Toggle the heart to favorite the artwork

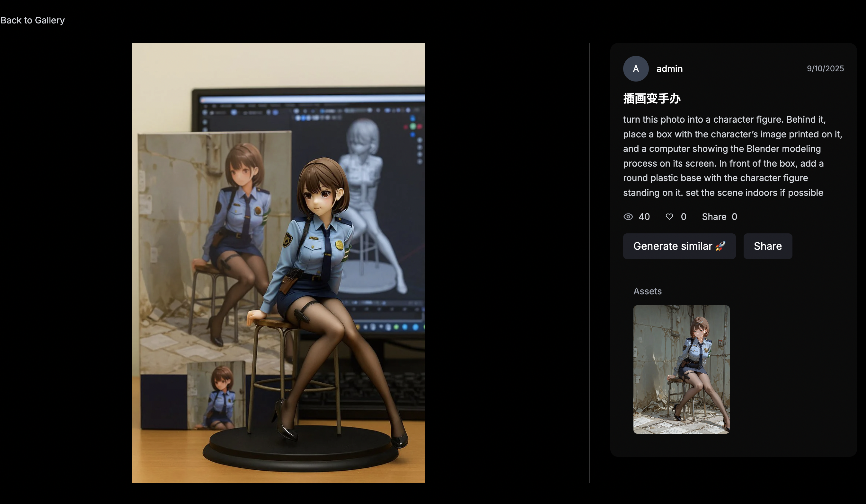click(669, 217)
